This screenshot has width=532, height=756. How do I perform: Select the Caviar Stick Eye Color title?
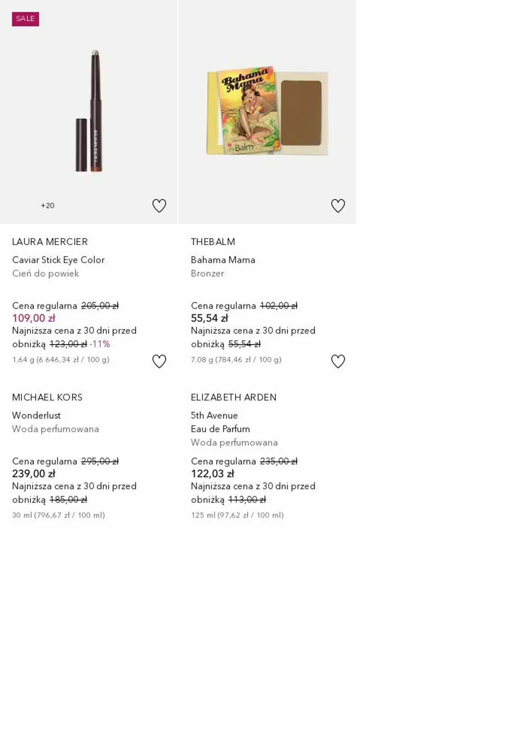coord(58,260)
